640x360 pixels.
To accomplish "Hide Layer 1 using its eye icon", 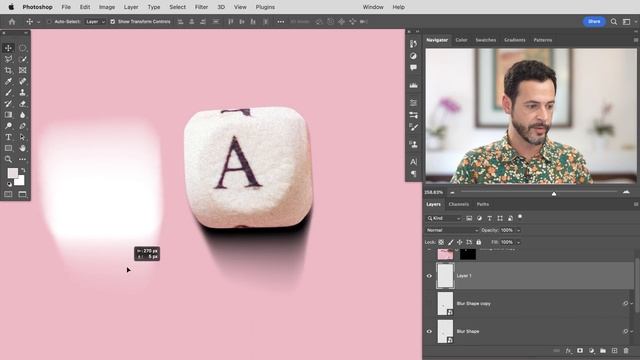I will [x=429, y=276].
